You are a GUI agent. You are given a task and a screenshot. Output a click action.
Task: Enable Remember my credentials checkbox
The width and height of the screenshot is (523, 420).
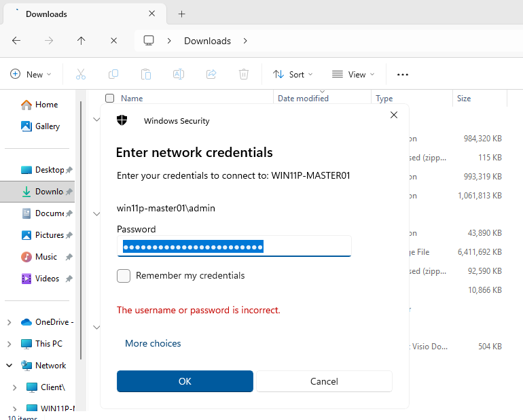pyautogui.click(x=124, y=276)
